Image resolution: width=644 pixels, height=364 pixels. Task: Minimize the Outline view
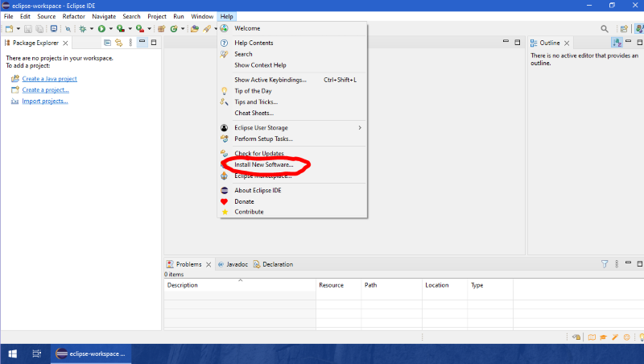coord(628,42)
